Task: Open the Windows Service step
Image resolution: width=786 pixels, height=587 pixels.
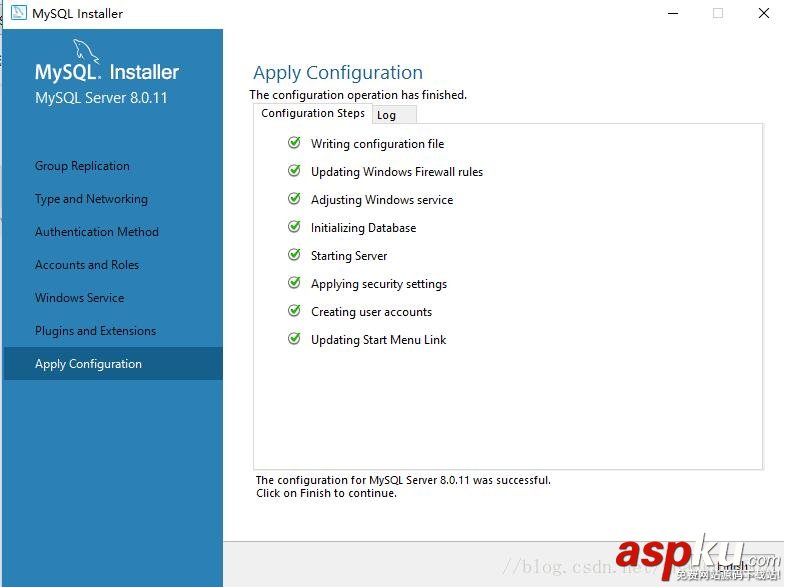Action: pyautogui.click(x=79, y=298)
